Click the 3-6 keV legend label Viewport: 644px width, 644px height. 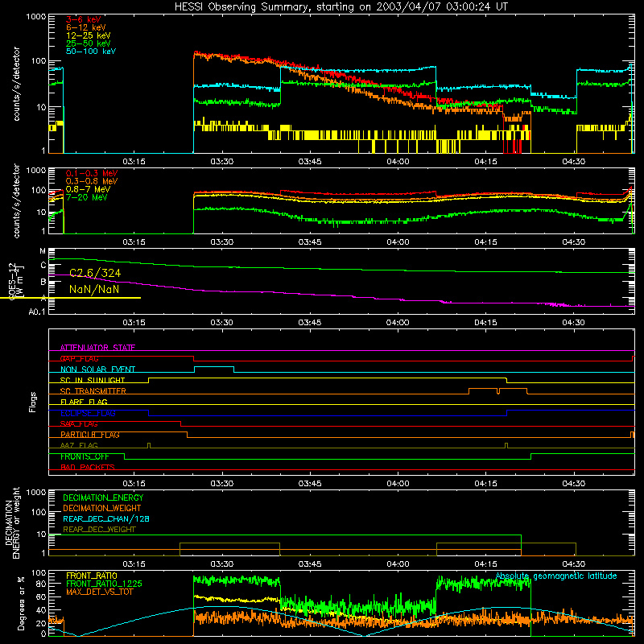click(x=83, y=19)
